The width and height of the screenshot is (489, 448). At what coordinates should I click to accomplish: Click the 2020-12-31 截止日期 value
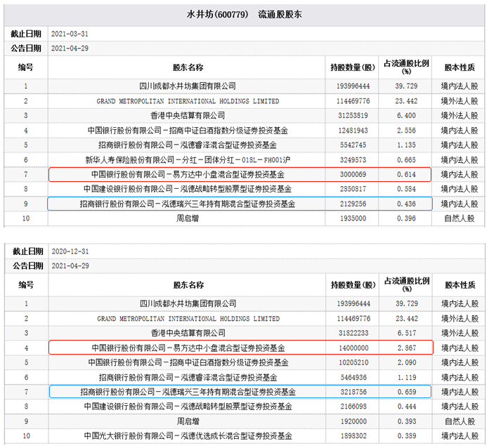[70, 251]
